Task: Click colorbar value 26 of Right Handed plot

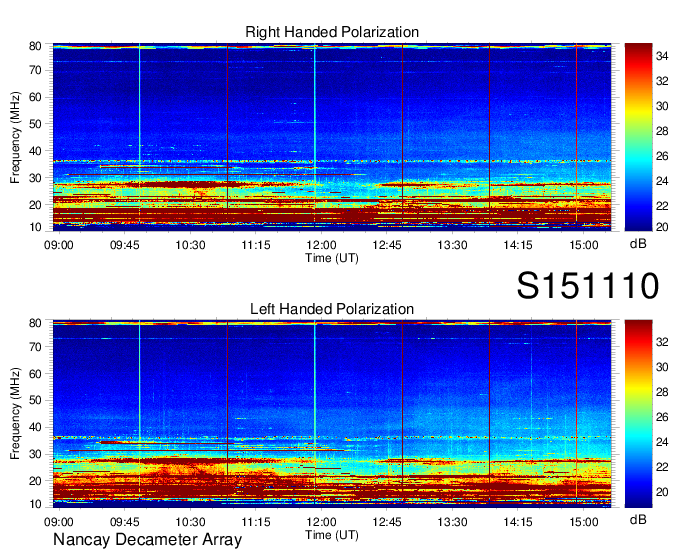Action: (x=662, y=156)
